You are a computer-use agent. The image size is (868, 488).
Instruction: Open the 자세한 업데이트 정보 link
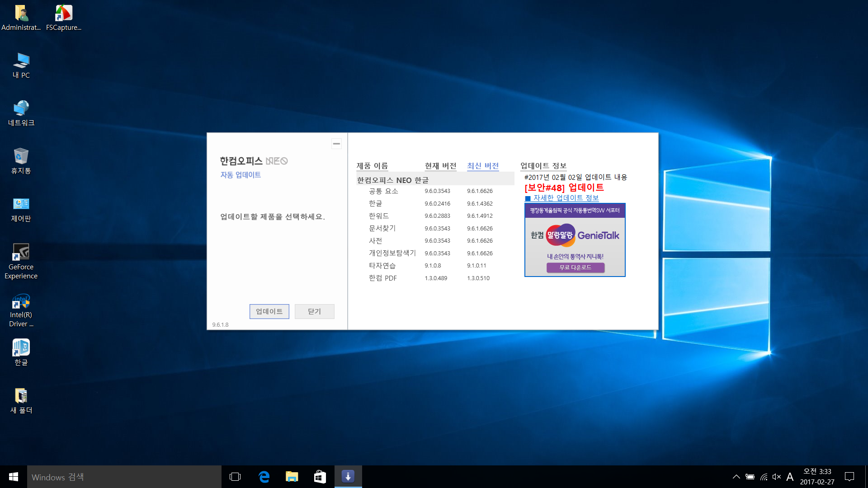pyautogui.click(x=562, y=198)
